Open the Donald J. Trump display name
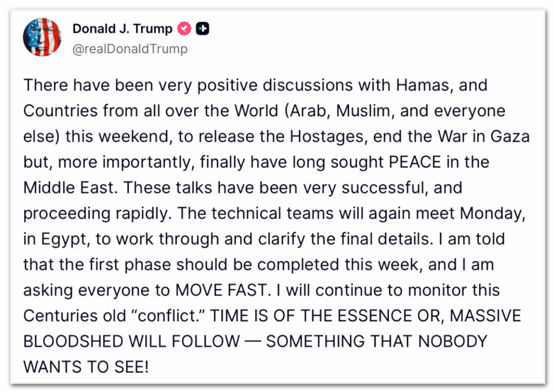 tap(122, 29)
